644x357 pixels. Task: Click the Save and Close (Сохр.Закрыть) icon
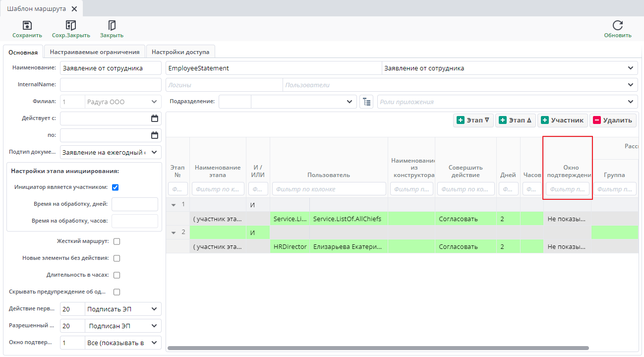click(x=71, y=26)
